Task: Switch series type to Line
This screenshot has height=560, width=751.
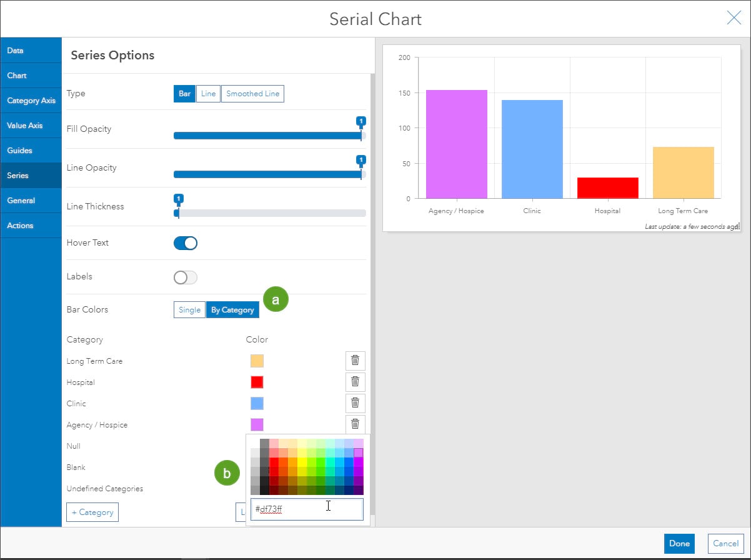Action: [x=208, y=94]
